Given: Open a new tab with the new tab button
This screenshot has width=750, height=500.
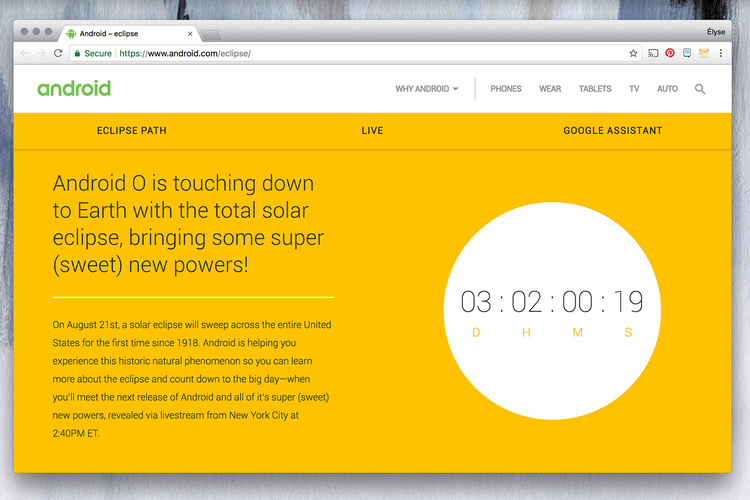Looking at the screenshot, I should pos(210,34).
